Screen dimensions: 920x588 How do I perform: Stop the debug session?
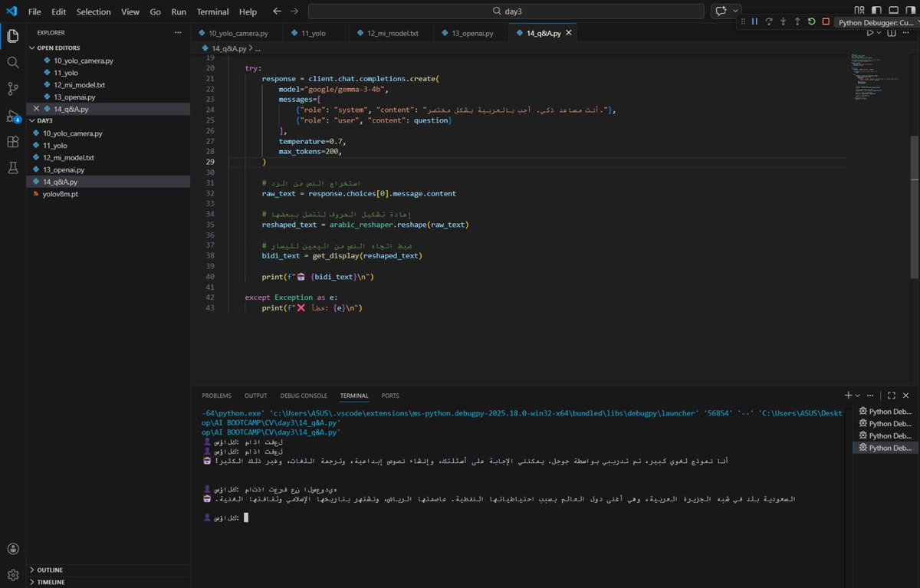click(x=826, y=21)
